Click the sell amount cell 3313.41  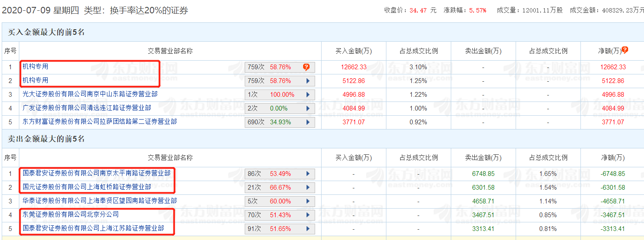[x=483, y=229]
